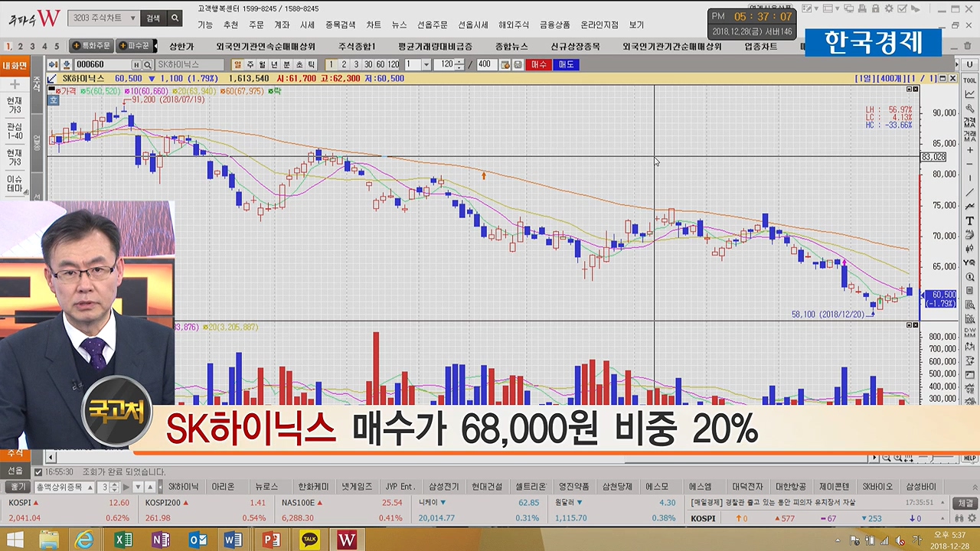Open the 차트 menu
This screenshot has height=551, width=980.
[373, 24]
